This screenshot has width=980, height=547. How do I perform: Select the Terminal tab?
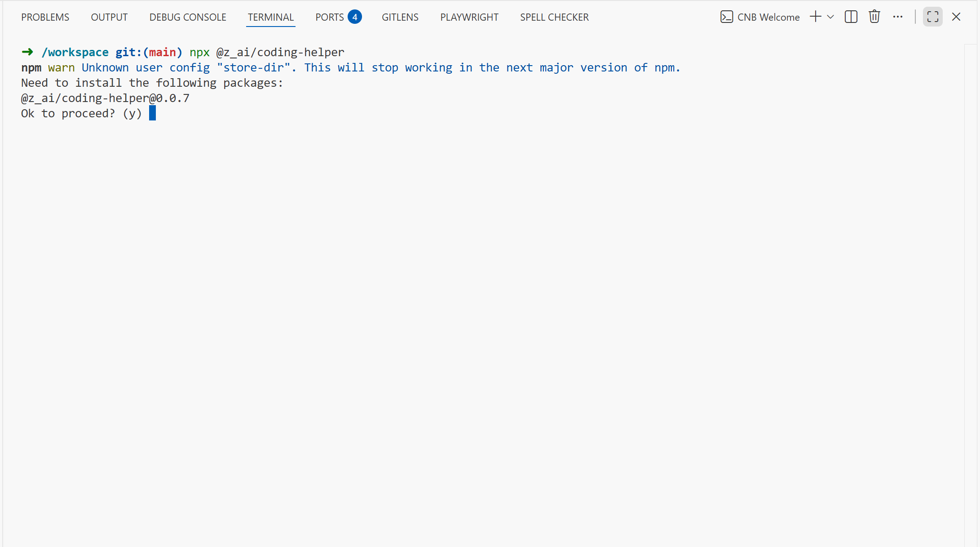270,17
